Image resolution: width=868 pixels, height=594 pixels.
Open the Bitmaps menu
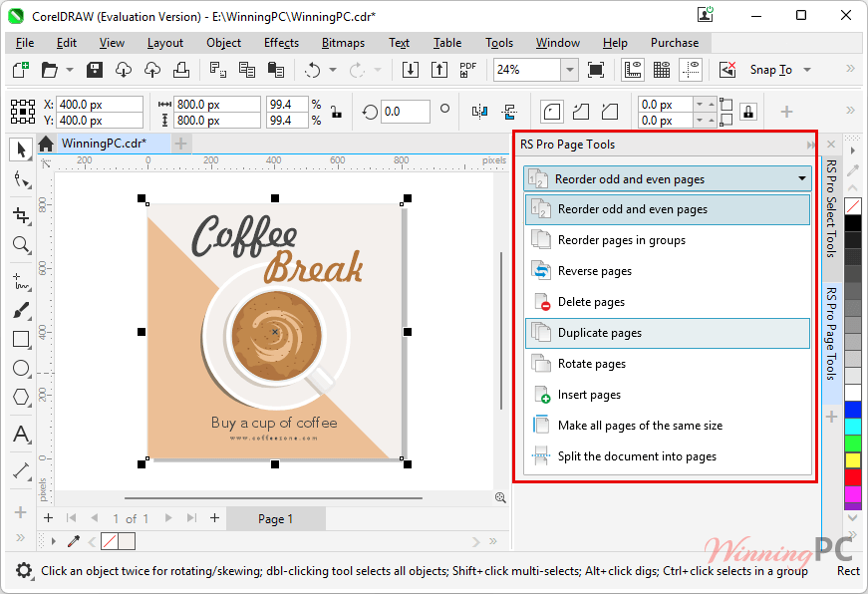[x=343, y=43]
